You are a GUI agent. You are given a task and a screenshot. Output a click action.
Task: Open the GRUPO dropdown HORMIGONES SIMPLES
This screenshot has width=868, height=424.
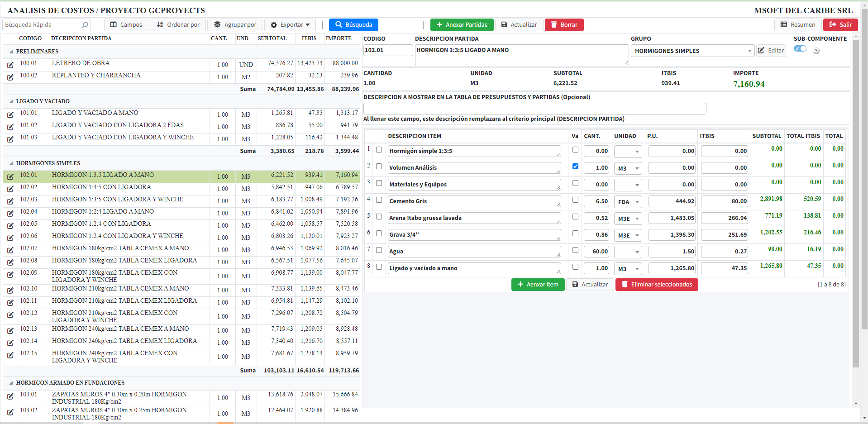pos(692,51)
